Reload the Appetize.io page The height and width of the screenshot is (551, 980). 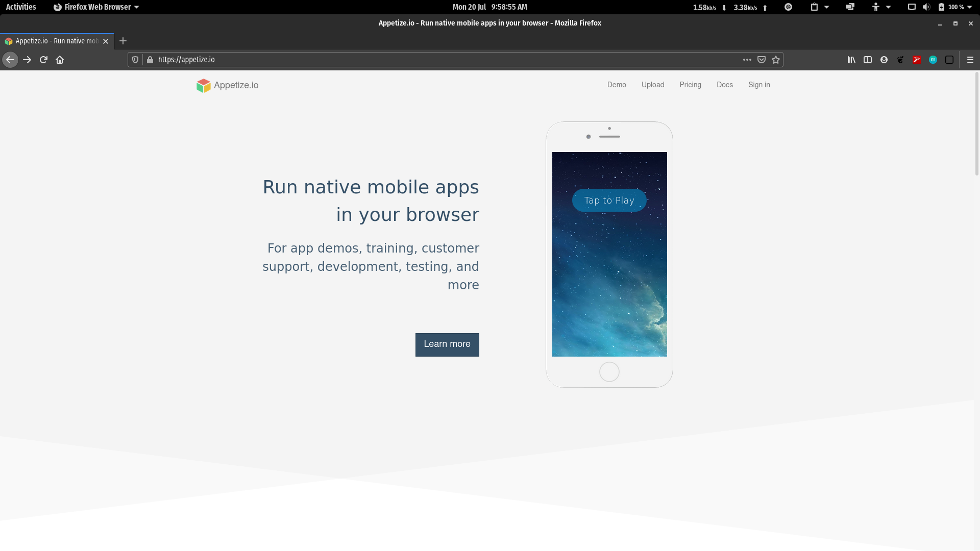(43, 60)
